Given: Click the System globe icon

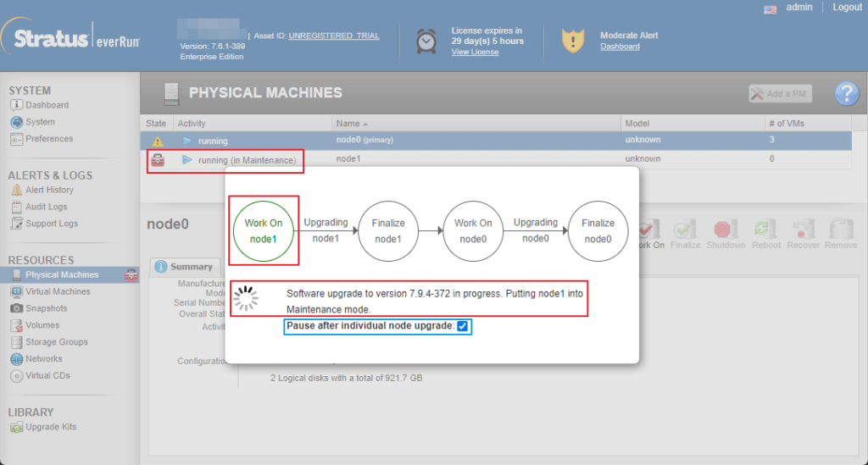Looking at the screenshot, I should [17, 122].
